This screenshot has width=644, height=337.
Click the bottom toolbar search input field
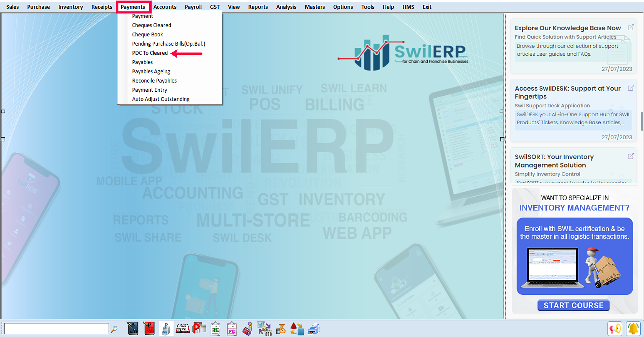[x=56, y=329]
